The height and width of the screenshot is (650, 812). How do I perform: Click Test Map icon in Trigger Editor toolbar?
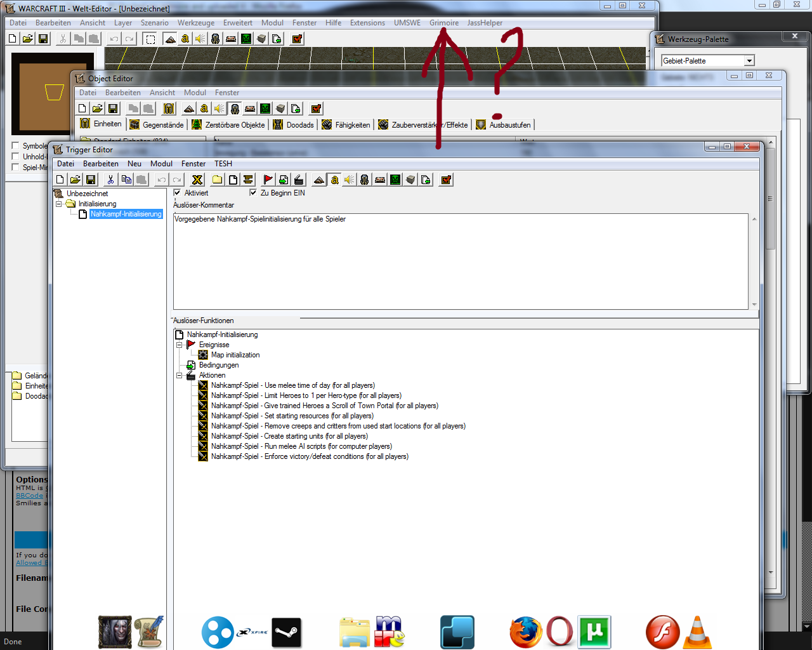(446, 180)
